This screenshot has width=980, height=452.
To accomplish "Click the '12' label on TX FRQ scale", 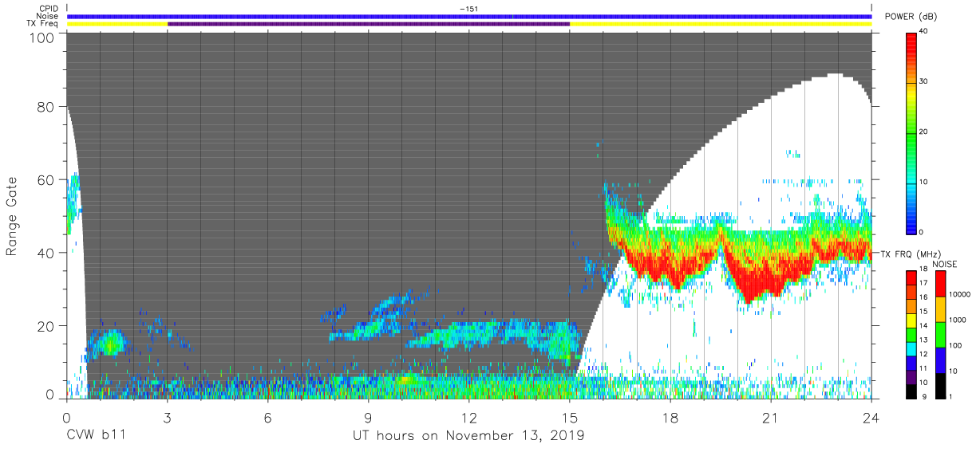I will (923, 354).
